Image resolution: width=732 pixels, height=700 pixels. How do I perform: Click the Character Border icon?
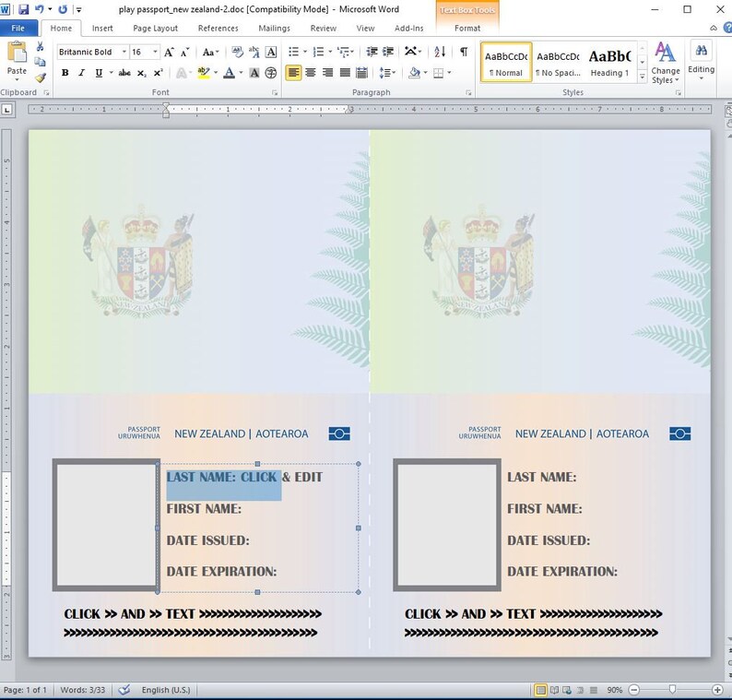[271, 52]
